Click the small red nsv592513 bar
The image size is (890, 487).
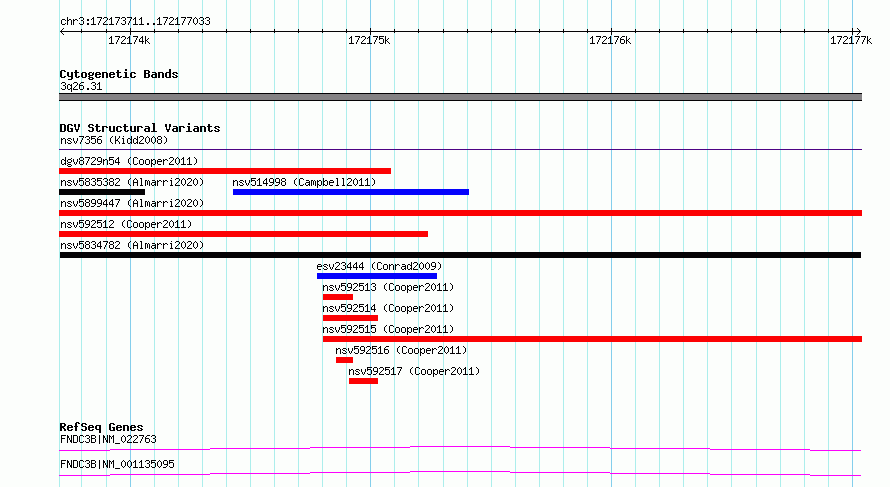[x=338, y=297]
